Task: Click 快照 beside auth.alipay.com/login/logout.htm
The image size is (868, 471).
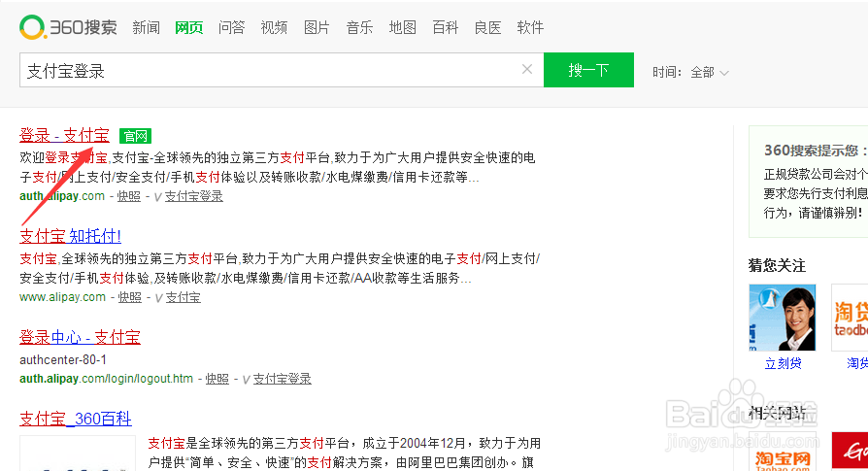Action: pyautogui.click(x=217, y=379)
